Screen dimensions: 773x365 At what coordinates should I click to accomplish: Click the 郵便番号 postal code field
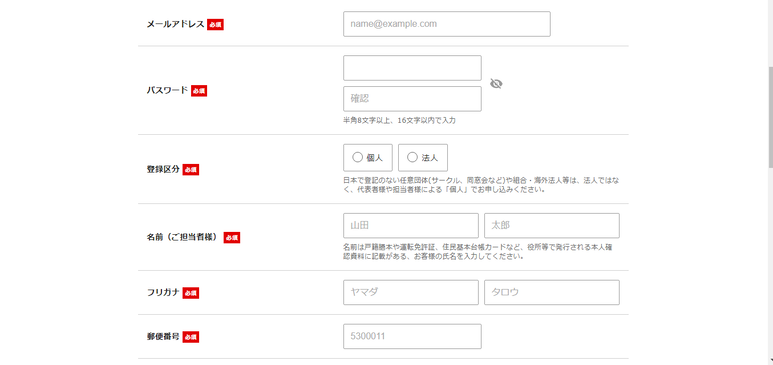click(412, 336)
